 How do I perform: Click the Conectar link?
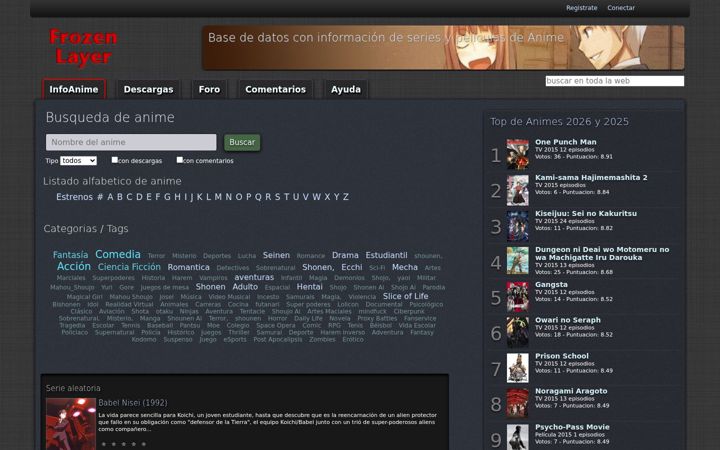621,8
